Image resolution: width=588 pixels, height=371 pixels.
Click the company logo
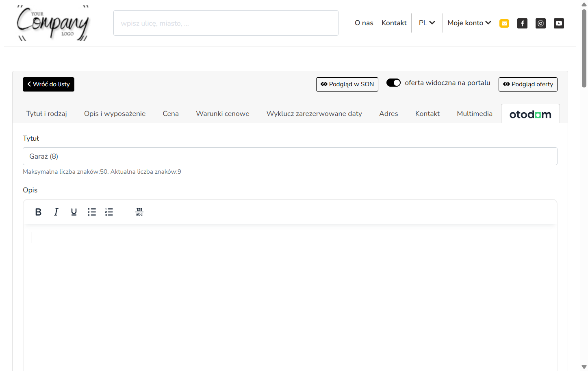[x=53, y=23]
